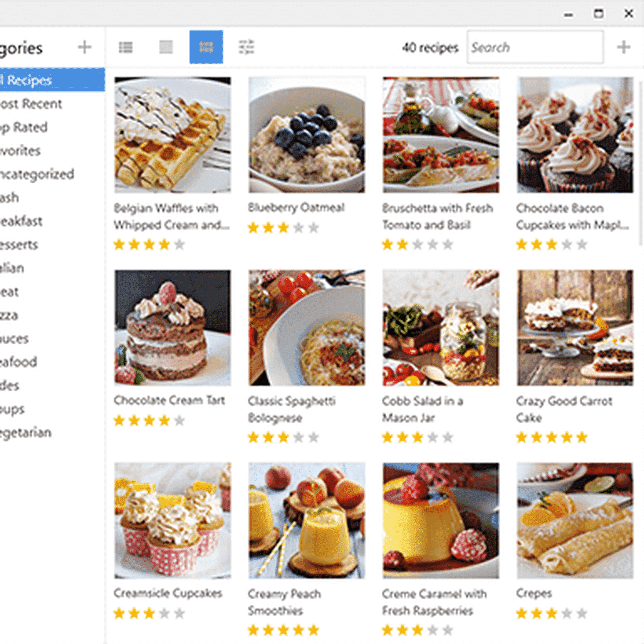644x644 pixels.
Task: Rate Cobb Salad in a Mason Jar five stars
Action: point(447,437)
